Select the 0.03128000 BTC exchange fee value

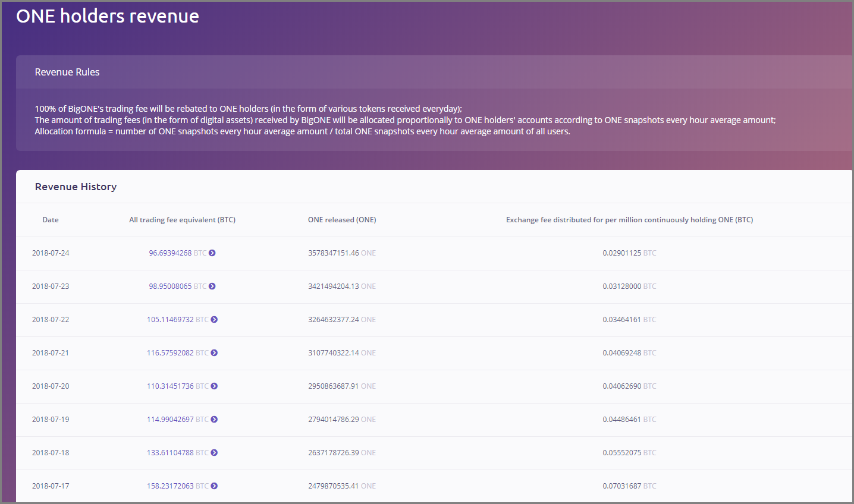pyautogui.click(x=630, y=286)
